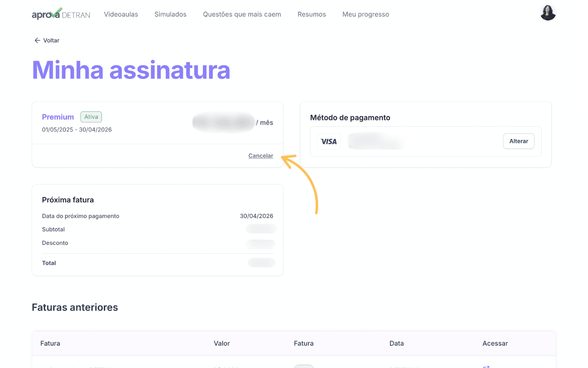Open the user profile avatar
The width and height of the screenshot is (588, 368).
pyautogui.click(x=548, y=12)
